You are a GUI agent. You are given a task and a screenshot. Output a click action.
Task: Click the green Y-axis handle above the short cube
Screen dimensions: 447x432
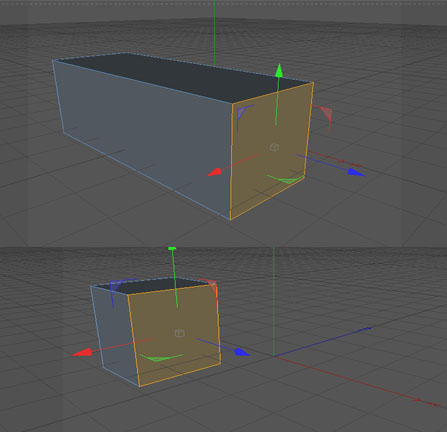coord(172,249)
